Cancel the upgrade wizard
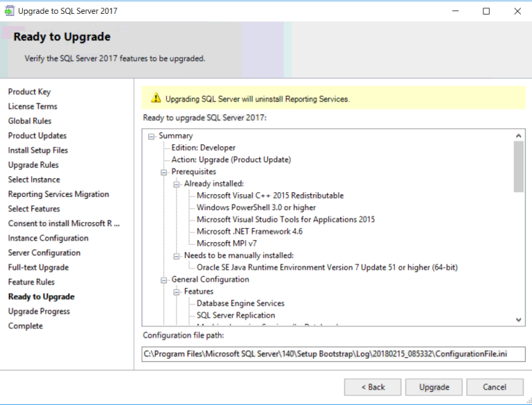Screen dimensions: 532x405 495,387
